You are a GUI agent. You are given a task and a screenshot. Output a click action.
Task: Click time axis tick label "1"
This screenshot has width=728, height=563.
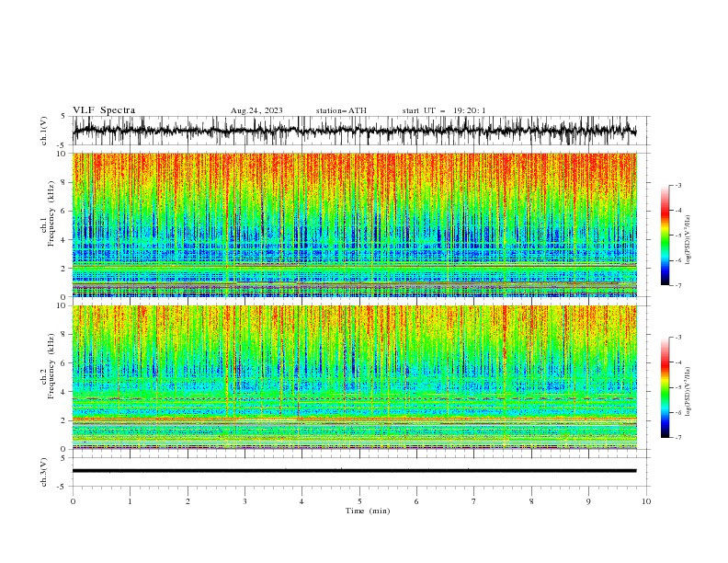click(130, 501)
